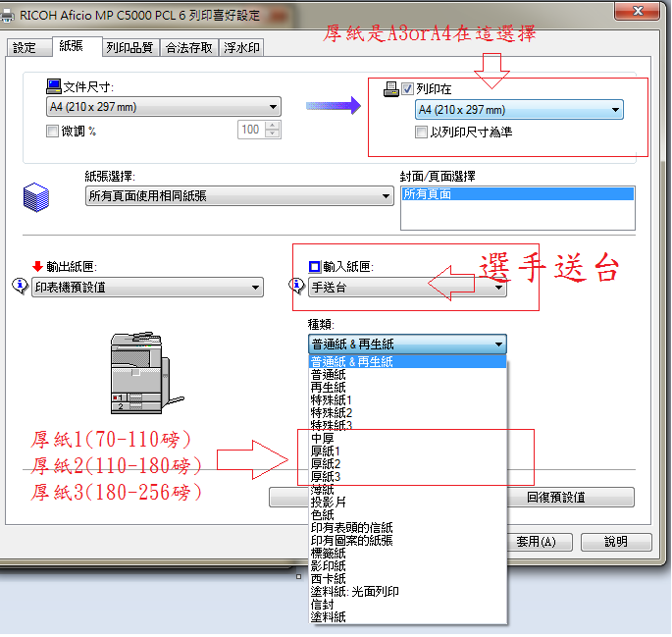
Task: Collapse the 種類 paper type dropdown
Action: (407, 345)
